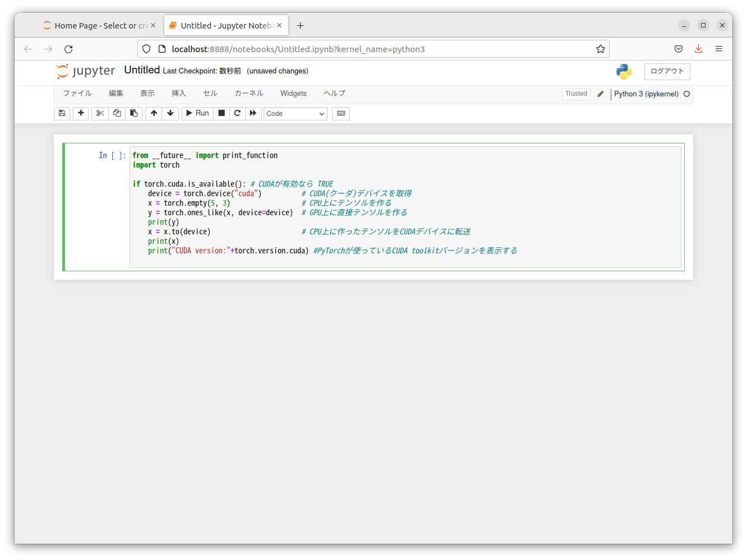747x560 pixels.
Task: Minimize the browser window
Action: [684, 25]
